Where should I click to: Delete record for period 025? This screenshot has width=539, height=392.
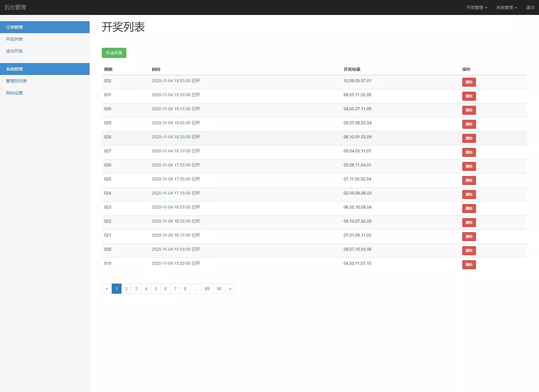469,180
